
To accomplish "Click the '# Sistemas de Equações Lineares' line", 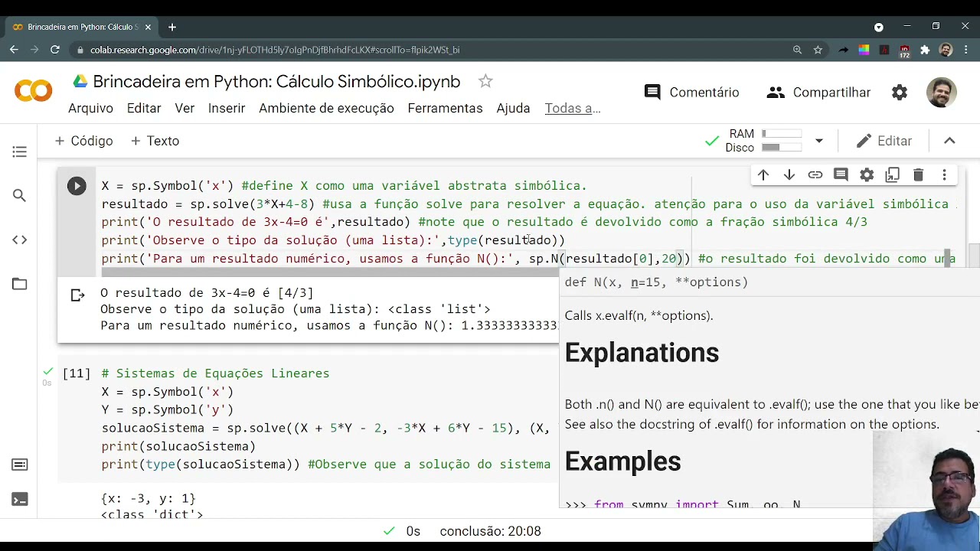I will coord(215,373).
